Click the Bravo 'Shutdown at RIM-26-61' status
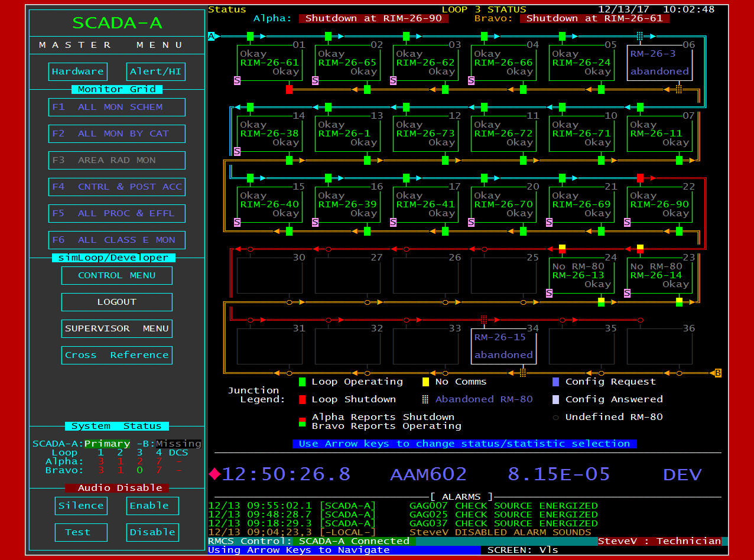 click(594, 18)
